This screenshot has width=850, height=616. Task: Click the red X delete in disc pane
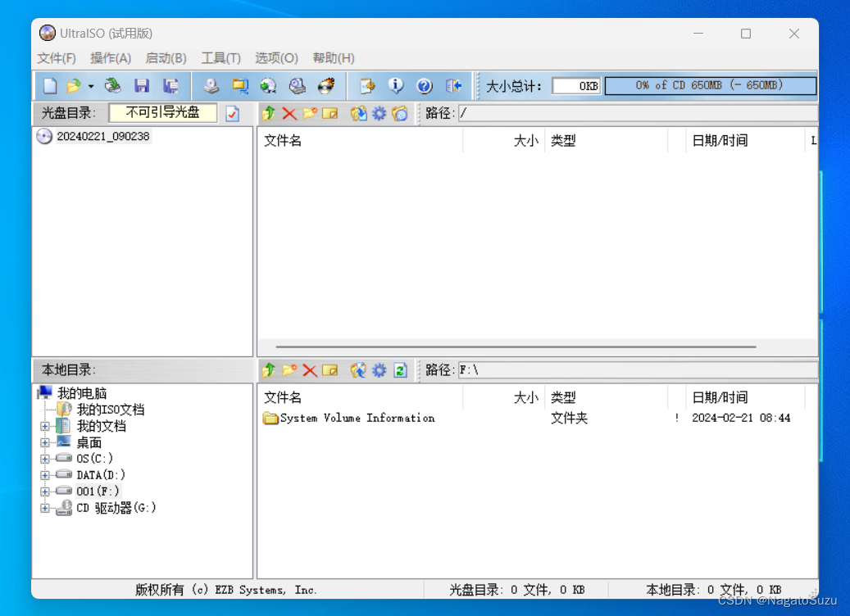click(289, 113)
